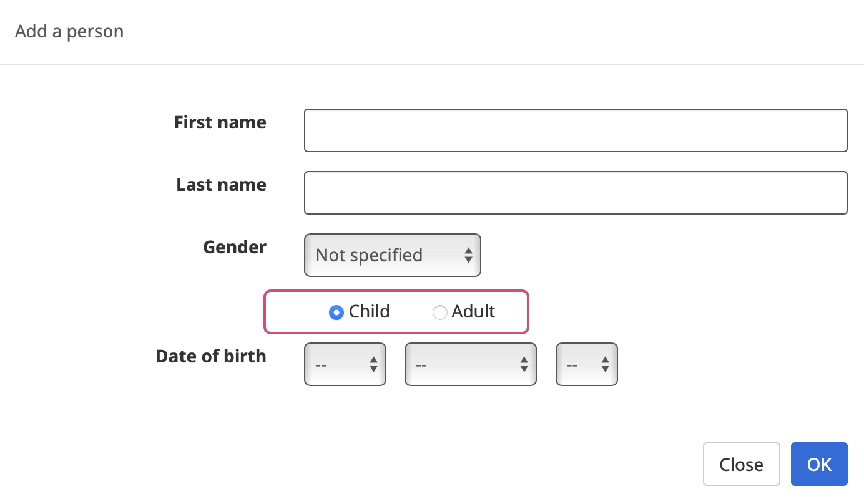Click the "Add a person" dialog title
Viewport: 864px width, 504px height.
(x=69, y=31)
